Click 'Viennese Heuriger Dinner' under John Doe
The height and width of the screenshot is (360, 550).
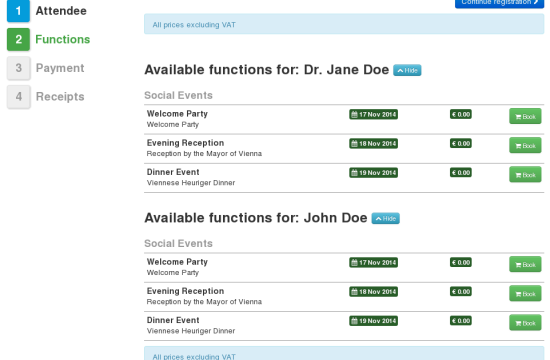(191, 331)
